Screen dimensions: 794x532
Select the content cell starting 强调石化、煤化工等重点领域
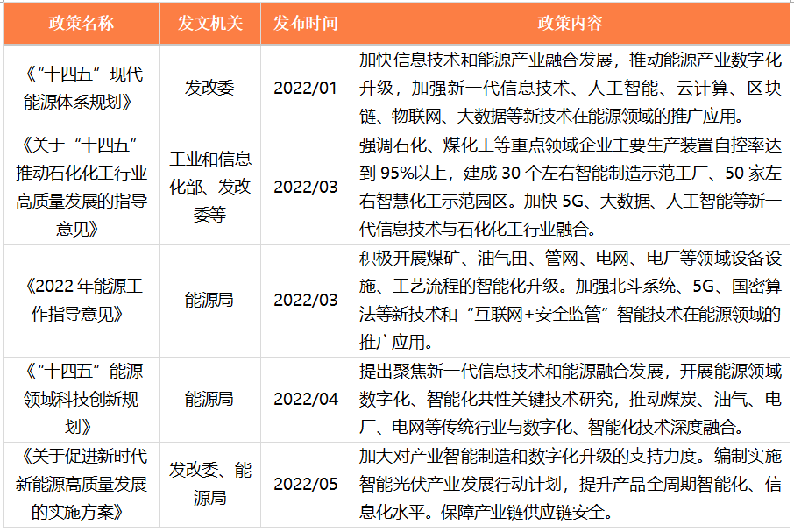pyautogui.click(x=571, y=188)
